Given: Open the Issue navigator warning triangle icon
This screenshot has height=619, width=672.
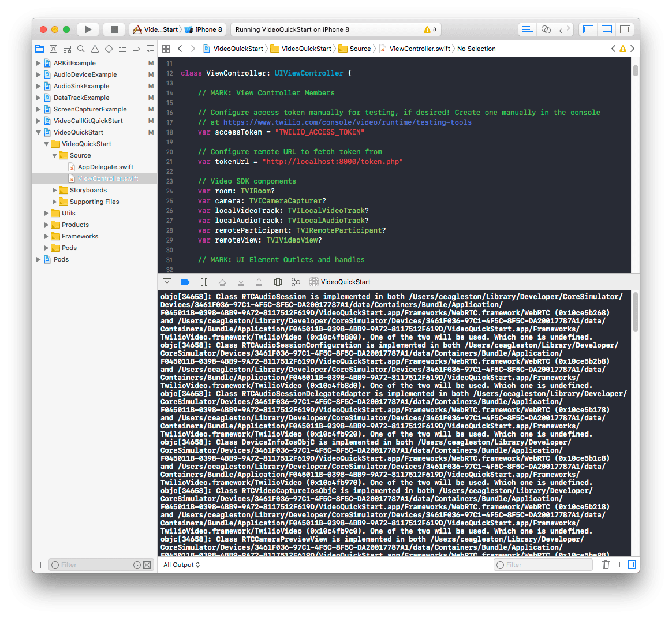Looking at the screenshot, I should [96, 49].
